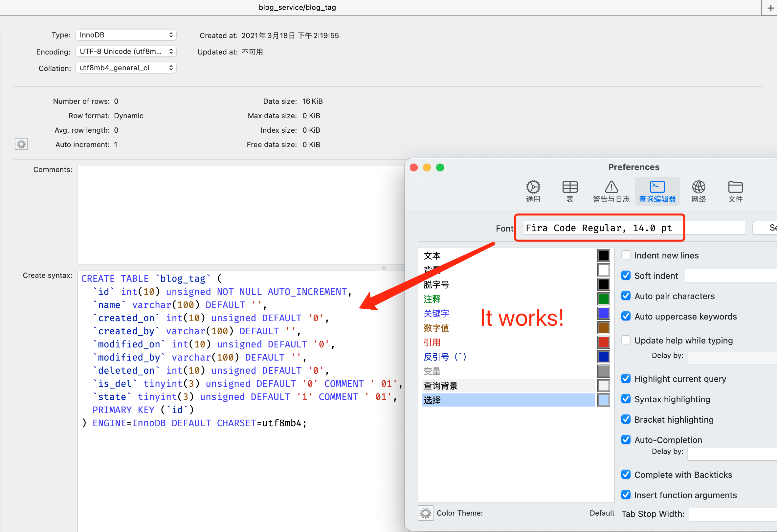Open the 表 preferences pane
The height and width of the screenshot is (532, 777).
(x=570, y=190)
